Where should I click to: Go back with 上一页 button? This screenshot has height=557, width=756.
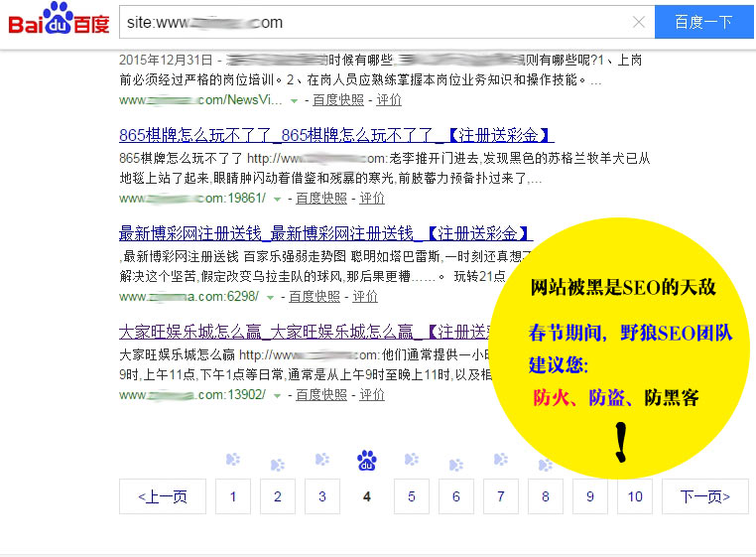[x=163, y=496]
